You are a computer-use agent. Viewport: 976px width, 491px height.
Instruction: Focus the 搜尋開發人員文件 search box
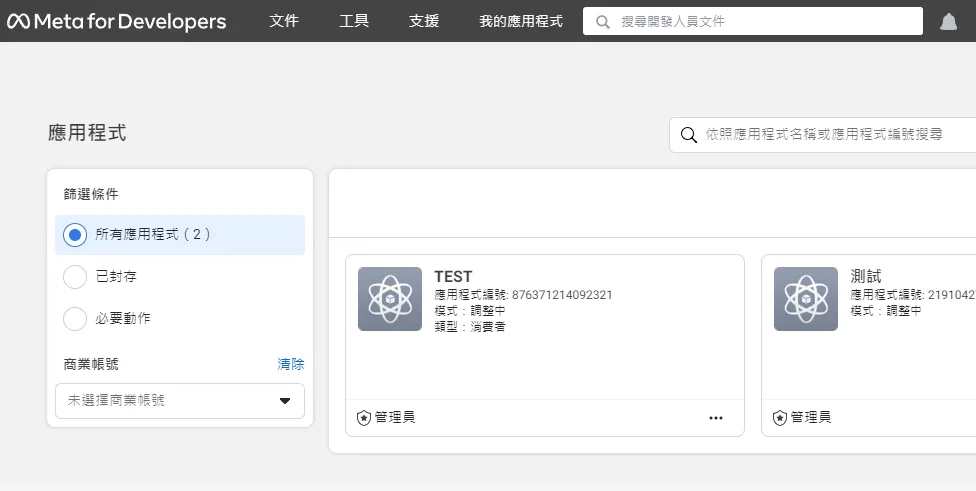point(753,21)
